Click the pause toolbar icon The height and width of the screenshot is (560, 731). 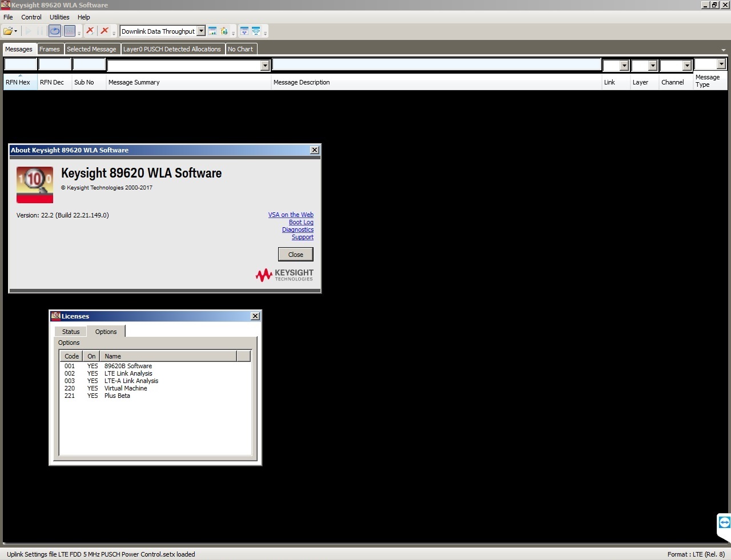(x=40, y=31)
